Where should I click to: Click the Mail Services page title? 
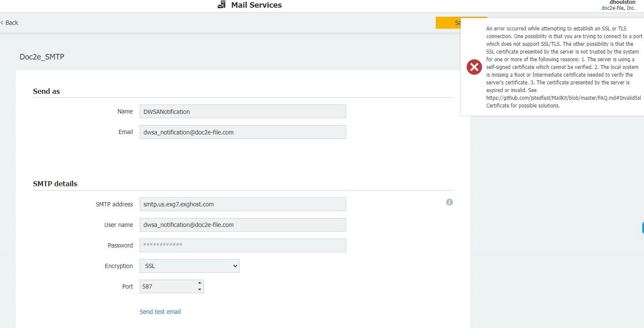click(256, 5)
